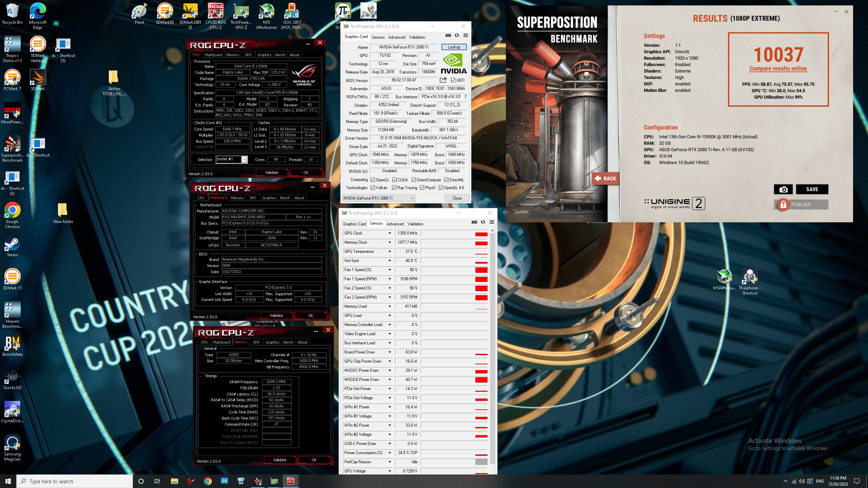
Task: Open PCMark 7 desktop icon
Action: pyautogui.click(x=12, y=80)
